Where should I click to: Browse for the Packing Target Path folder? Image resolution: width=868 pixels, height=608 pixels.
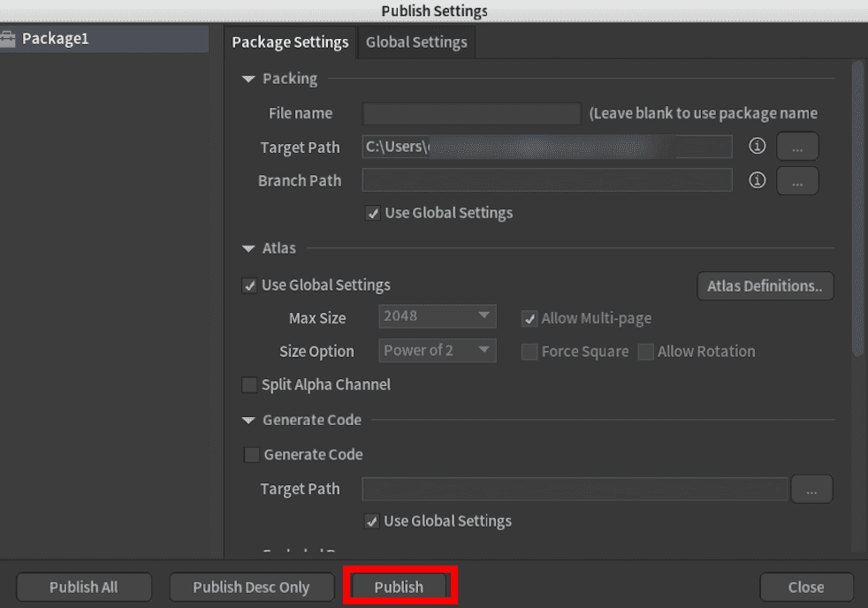[797, 148]
